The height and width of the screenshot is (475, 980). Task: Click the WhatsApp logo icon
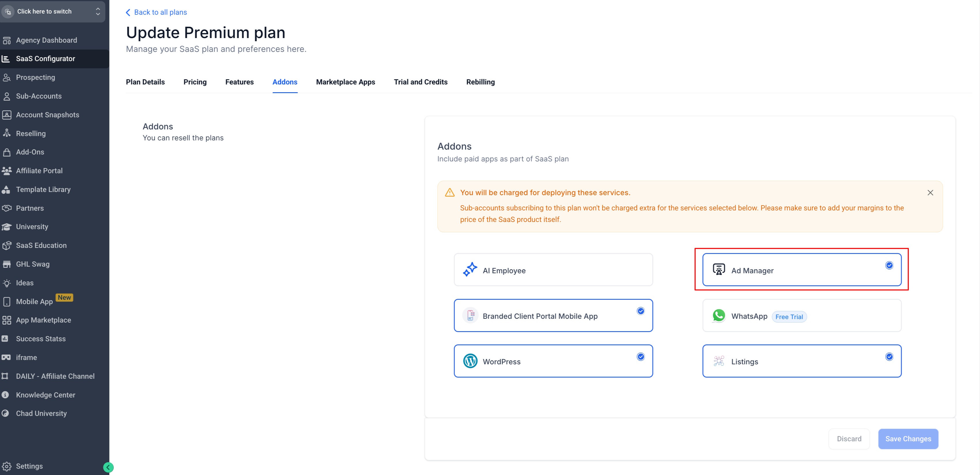click(719, 316)
